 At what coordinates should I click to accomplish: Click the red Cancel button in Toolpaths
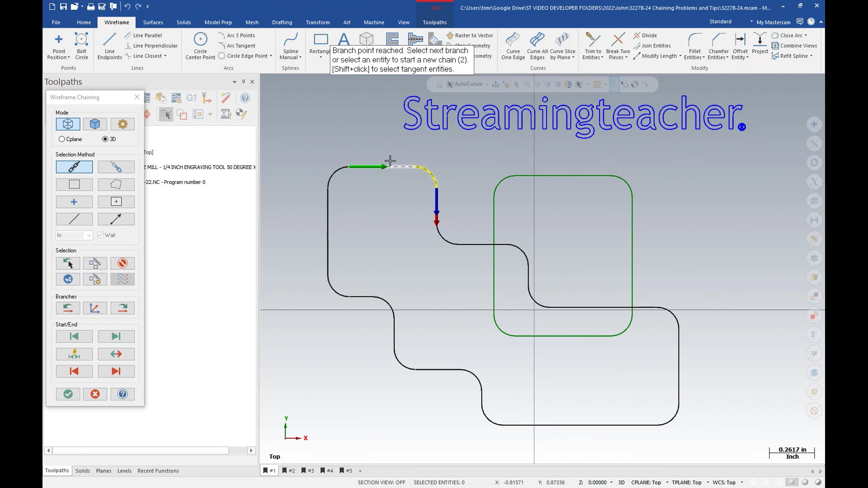click(x=95, y=394)
